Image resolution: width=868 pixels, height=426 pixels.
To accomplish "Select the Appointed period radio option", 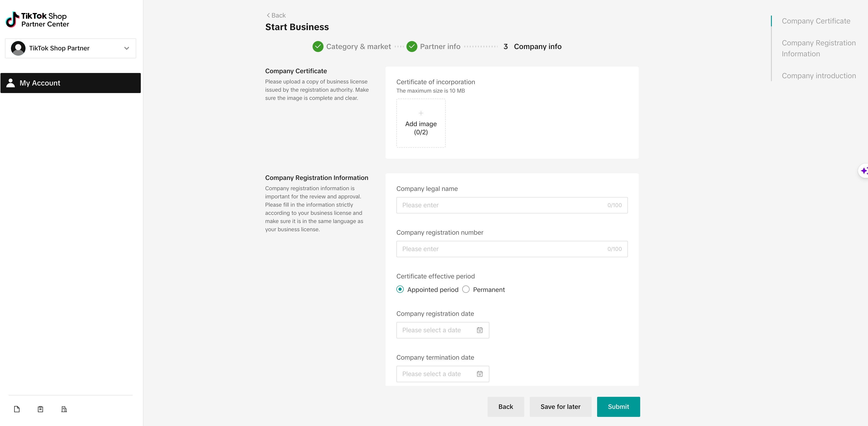I will coord(400,289).
